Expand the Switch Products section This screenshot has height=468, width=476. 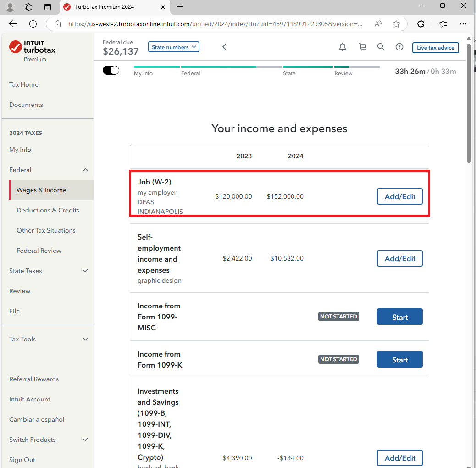[85, 440]
